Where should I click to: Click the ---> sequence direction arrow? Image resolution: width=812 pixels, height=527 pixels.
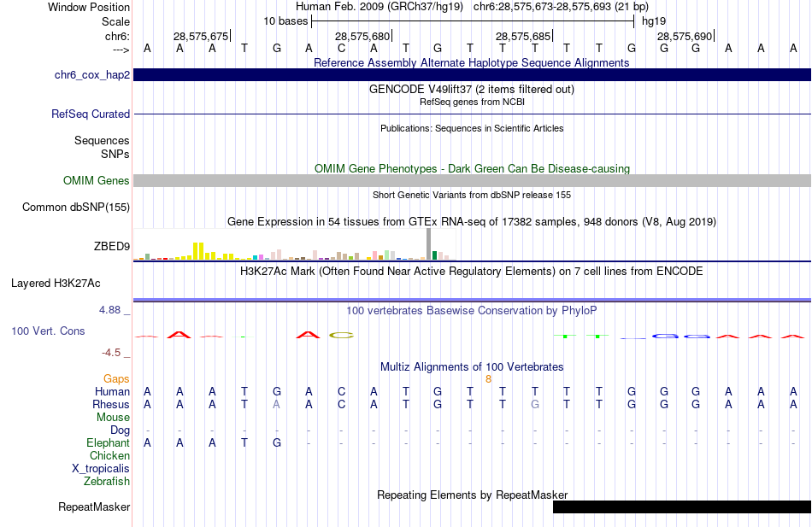[x=121, y=50]
